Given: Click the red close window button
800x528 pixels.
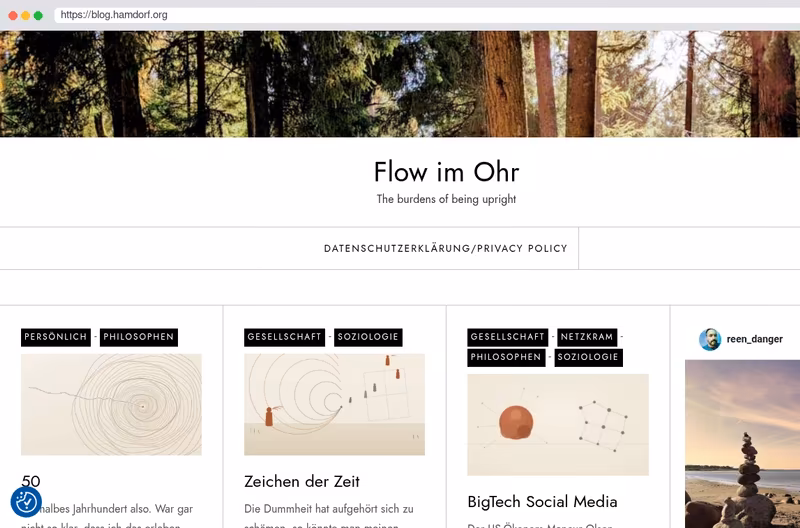Looking at the screenshot, I should click(13, 15).
